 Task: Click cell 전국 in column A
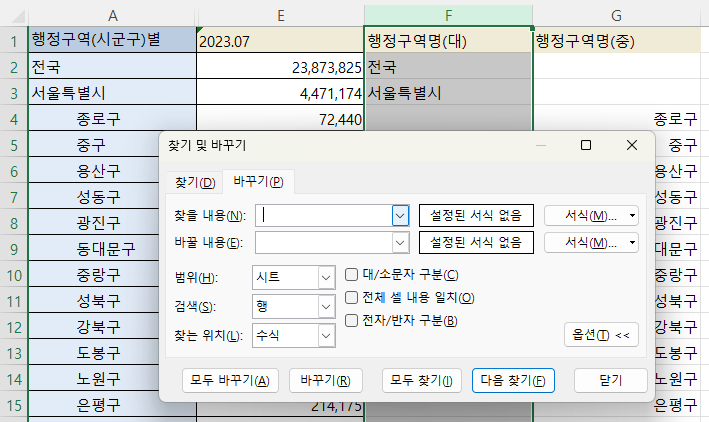point(113,66)
